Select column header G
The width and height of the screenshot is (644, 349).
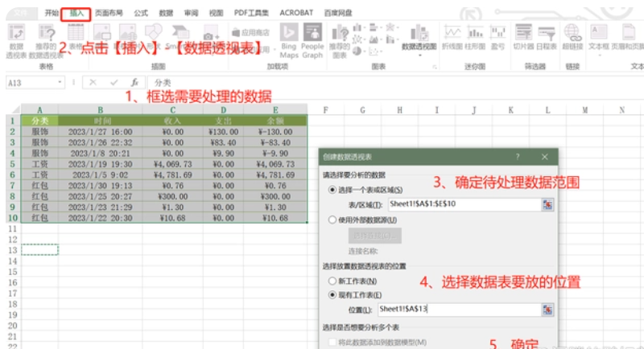pyautogui.click(x=363, y=110)
